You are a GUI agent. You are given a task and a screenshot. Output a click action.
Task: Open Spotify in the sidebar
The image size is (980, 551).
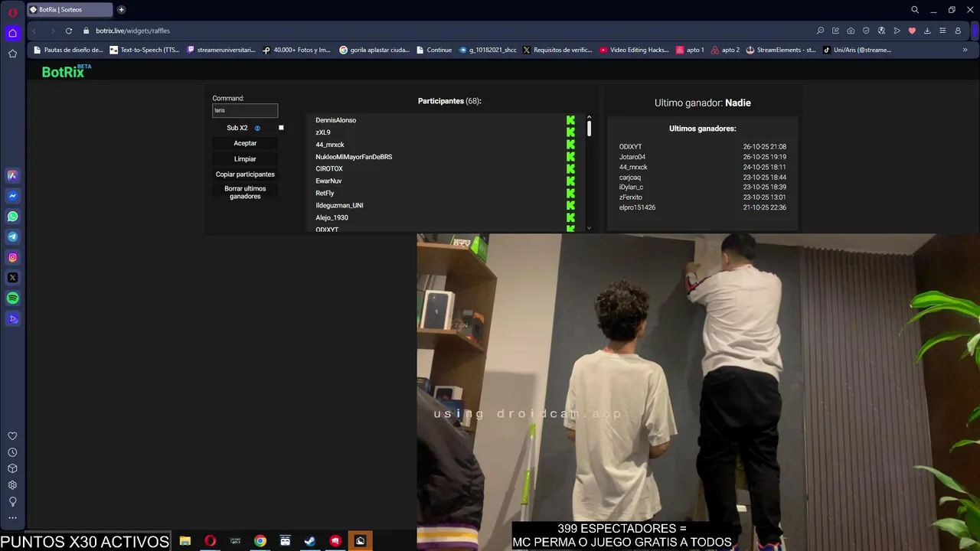[12, 298]
